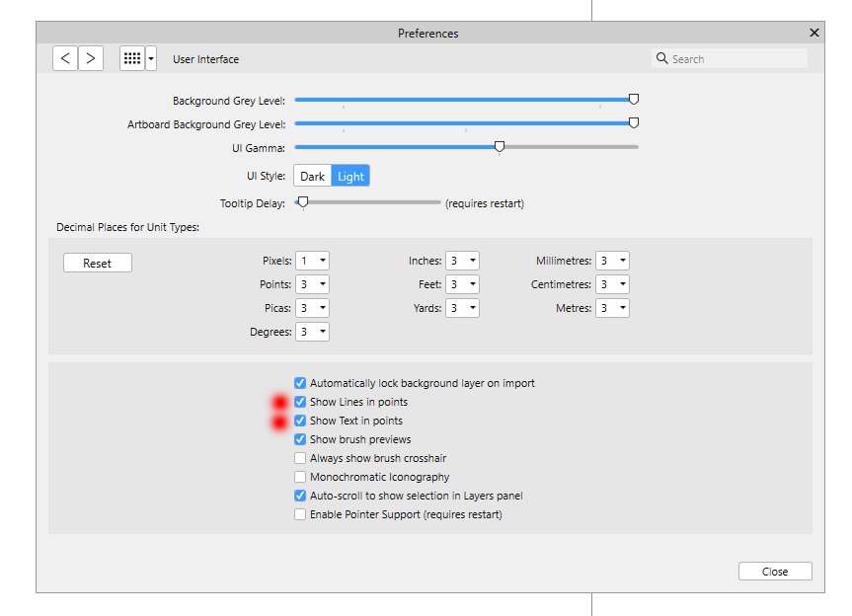Go back with the left arrow button
The image size is (852, 616).
tap(65, 58)
